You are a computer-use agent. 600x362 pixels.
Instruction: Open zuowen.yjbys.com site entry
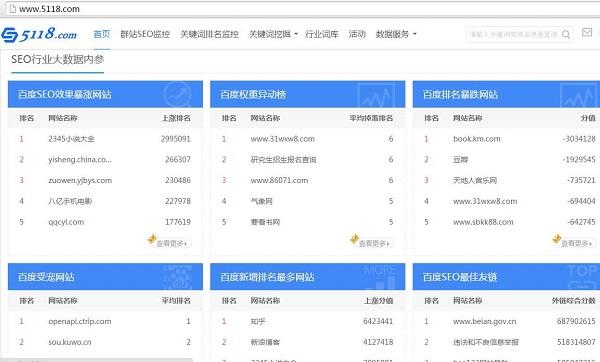[x=80, y=180]
